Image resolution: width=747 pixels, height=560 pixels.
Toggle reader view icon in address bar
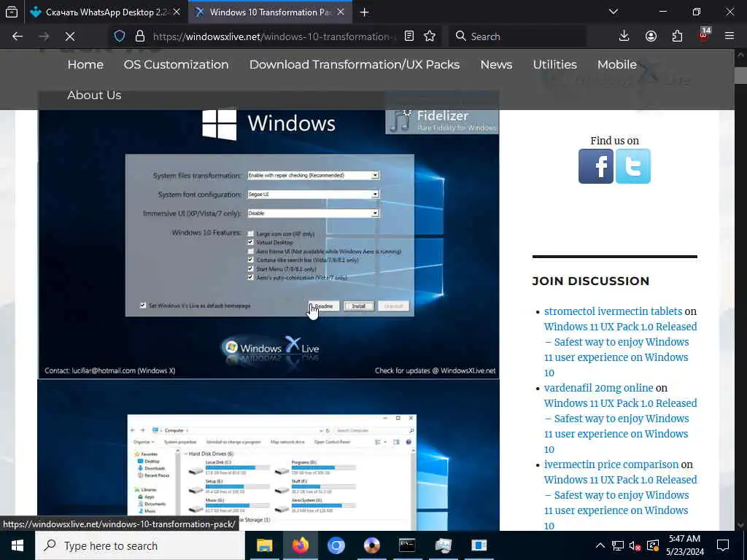tap(409, 36)
